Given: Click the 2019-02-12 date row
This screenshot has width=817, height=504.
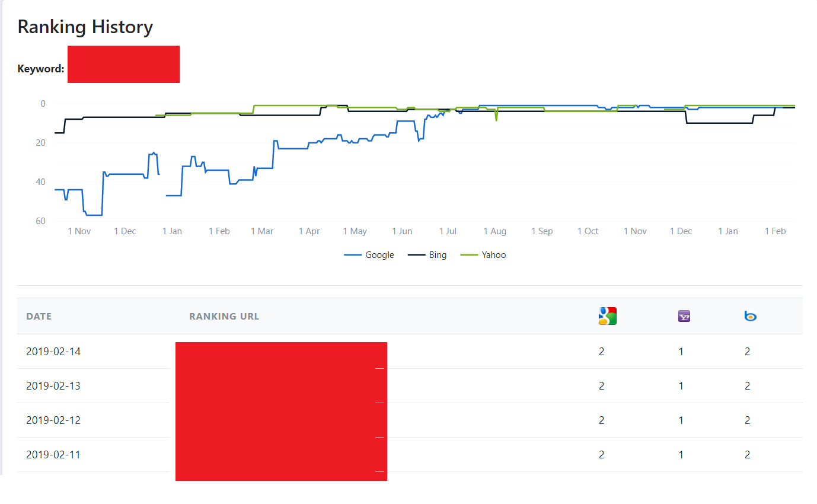Looking at the screenshot, I should click(x=410, y=420).
